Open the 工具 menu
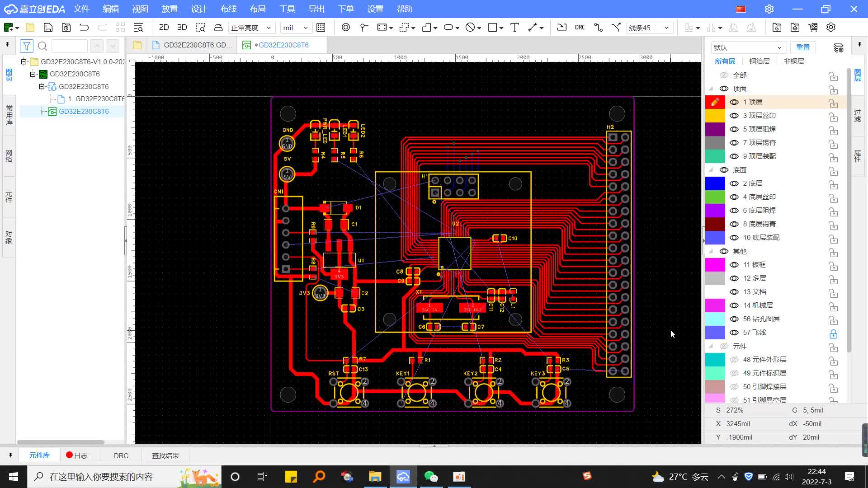 click(x=287, y=9)
